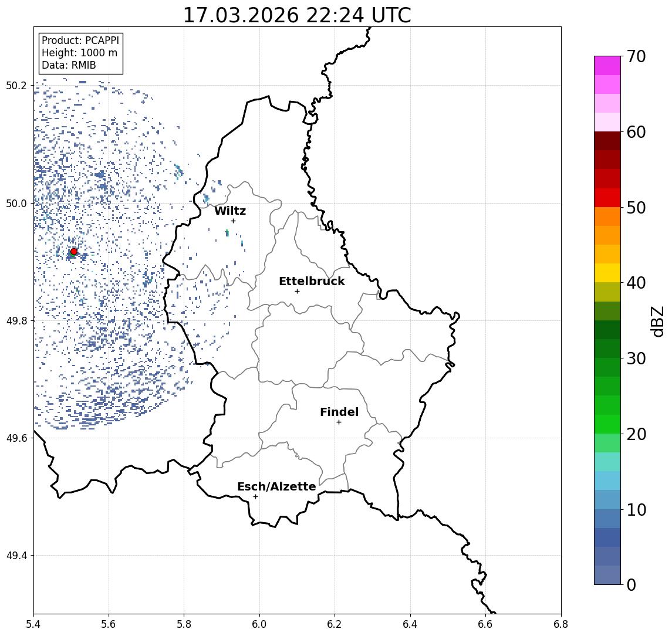Click the colorbar tick label 70
Viewport: 672px width, 636px height.
[636, 56]
